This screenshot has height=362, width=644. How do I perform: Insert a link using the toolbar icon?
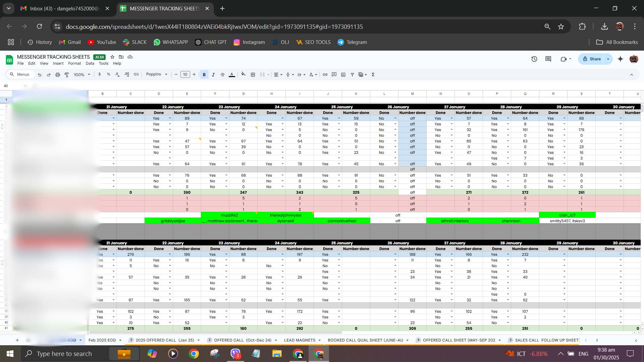click(325, 75)
